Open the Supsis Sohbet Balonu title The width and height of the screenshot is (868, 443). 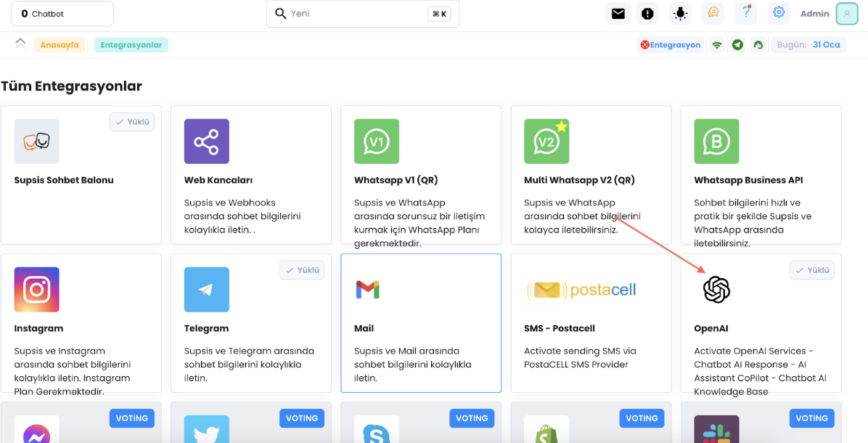pos(64,180)
